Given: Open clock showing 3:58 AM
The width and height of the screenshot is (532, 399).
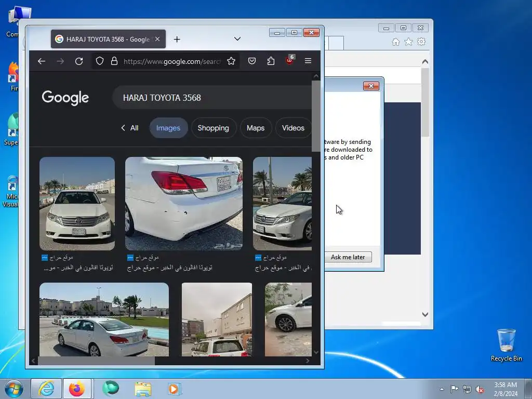Looking at the screenshot, I should coord(506,389).
